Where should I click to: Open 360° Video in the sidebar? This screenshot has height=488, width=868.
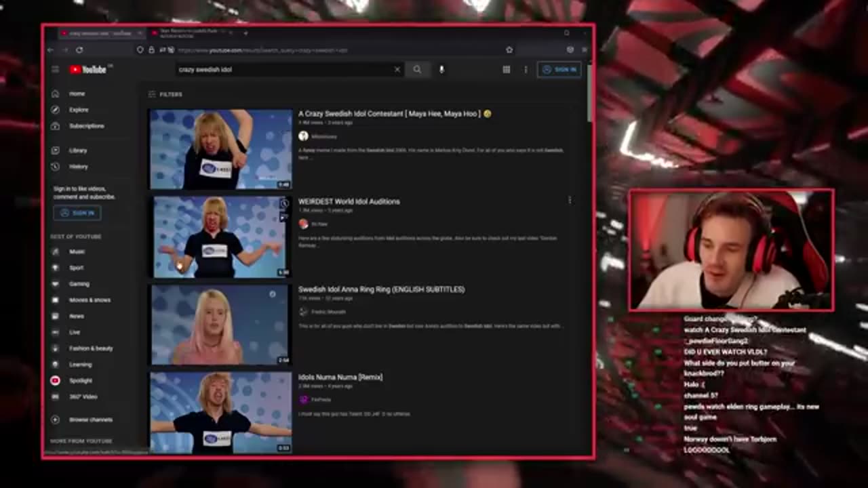tap(83, 396)
